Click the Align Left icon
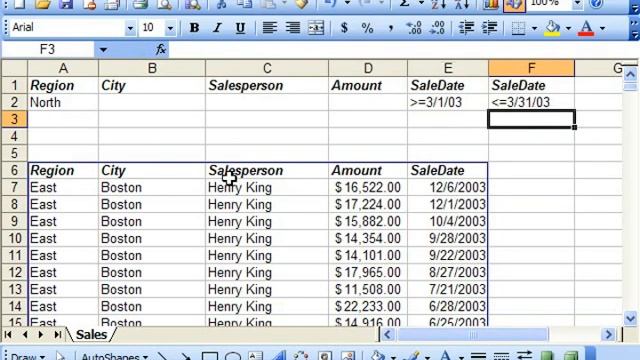 [269, 28]
